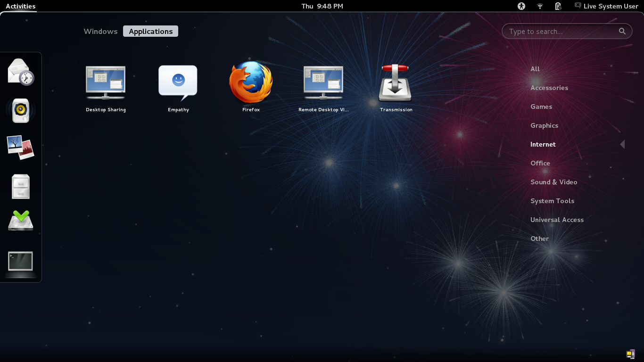Select the Install to Hard Drive dock icon
Screen dimensions: 644x362
[20, 220]
